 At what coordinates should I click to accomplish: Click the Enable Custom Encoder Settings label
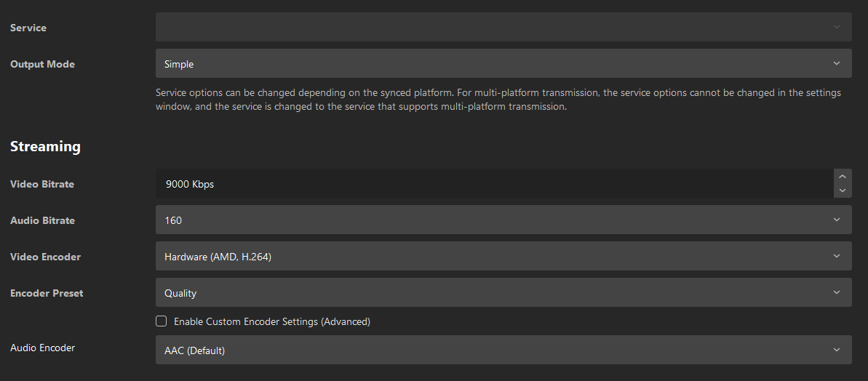point(272,321)
